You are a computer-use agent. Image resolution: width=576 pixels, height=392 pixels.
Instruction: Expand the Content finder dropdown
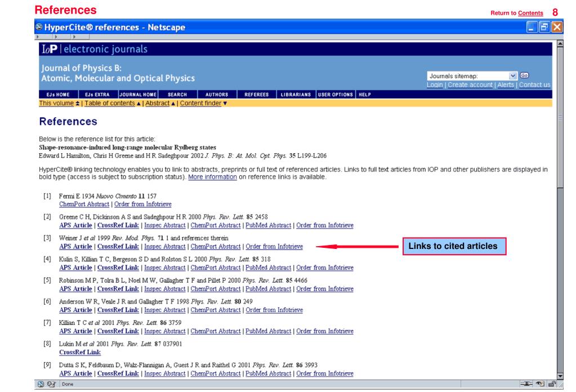(203, 103)
